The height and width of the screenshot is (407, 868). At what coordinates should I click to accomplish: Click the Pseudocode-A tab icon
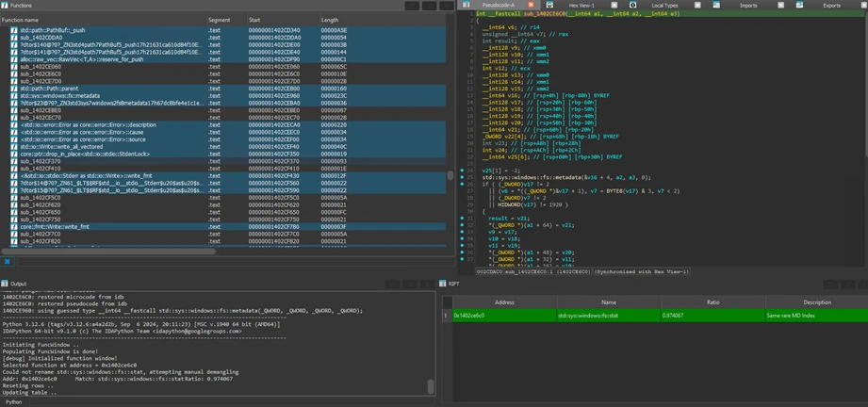click(467, 5)
